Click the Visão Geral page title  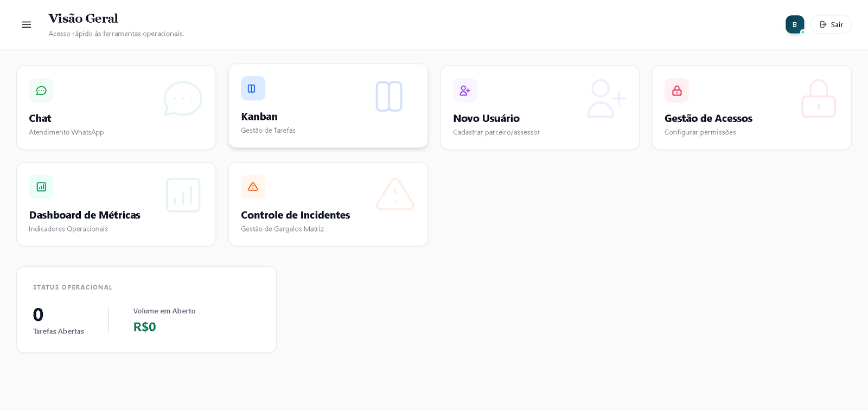(x=83, y=18)
